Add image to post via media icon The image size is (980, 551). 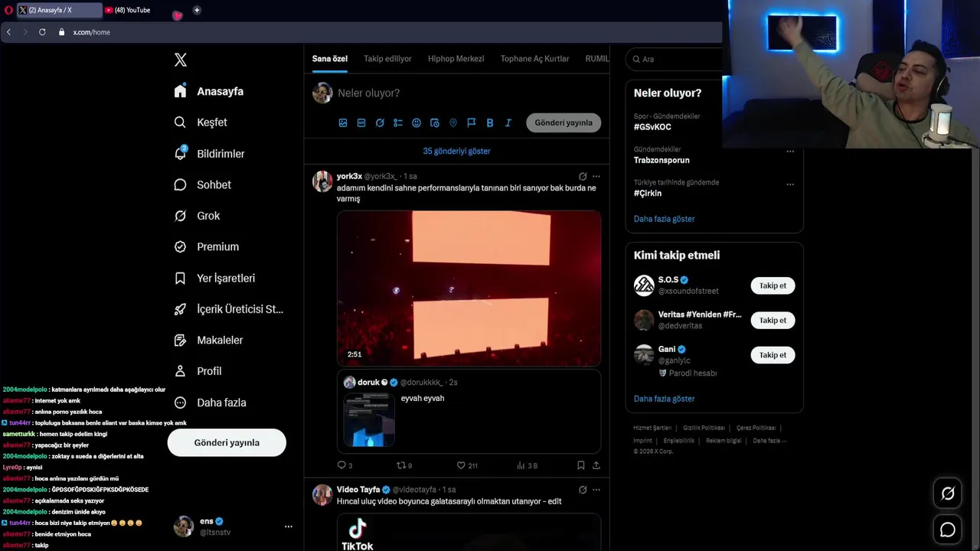tap(343, 122)
